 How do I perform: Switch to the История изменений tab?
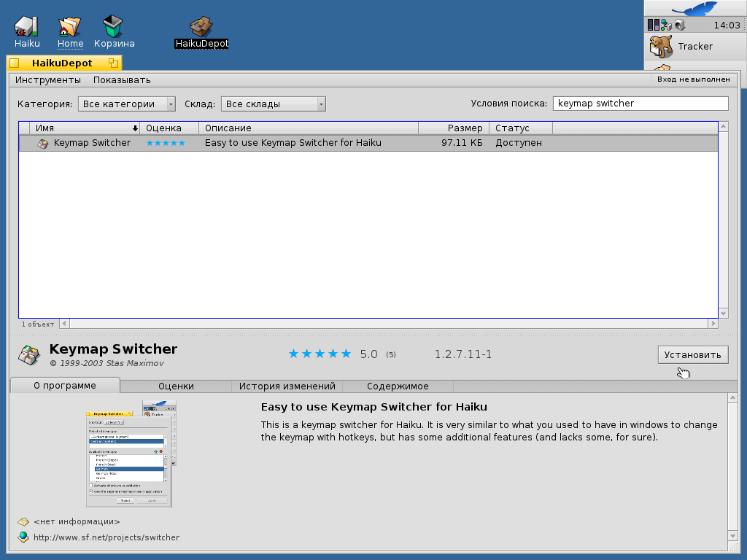coord(287,386)
